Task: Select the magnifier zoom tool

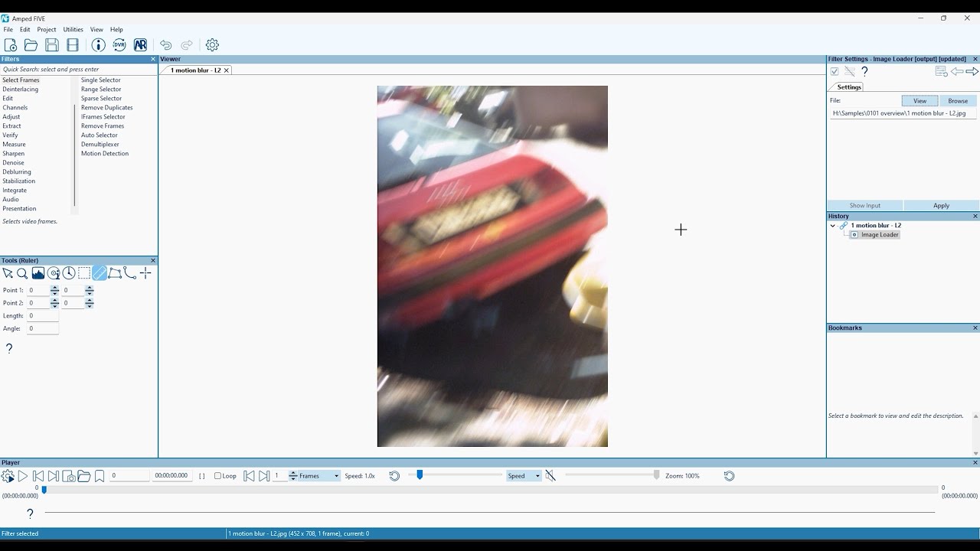Action: pyautogui.click(x=22, y=273)
